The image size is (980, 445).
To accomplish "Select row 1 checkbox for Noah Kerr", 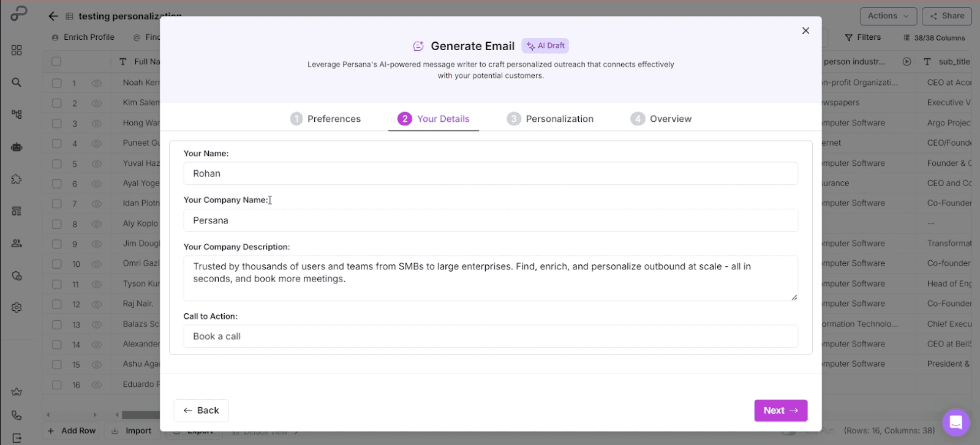I will point(56,83).
